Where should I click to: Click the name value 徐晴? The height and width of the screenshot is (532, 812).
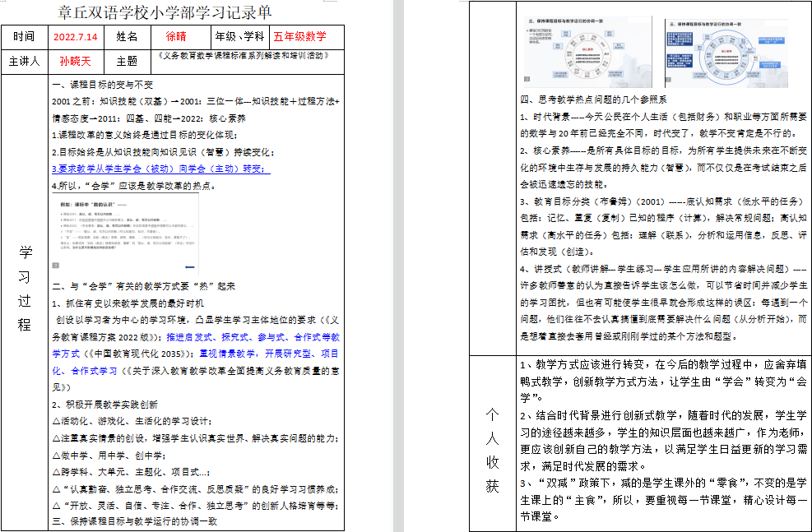pyautogui.click(x=176, y=37)
